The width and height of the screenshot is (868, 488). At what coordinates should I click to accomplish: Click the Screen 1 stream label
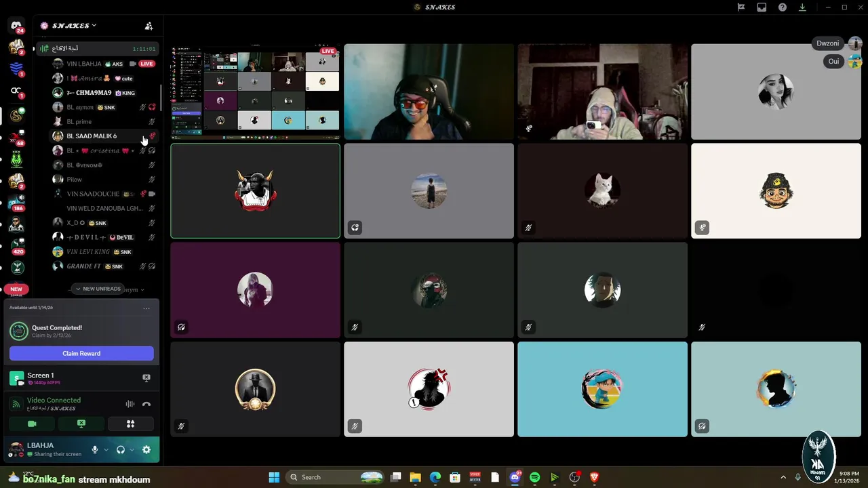[40, 375]
